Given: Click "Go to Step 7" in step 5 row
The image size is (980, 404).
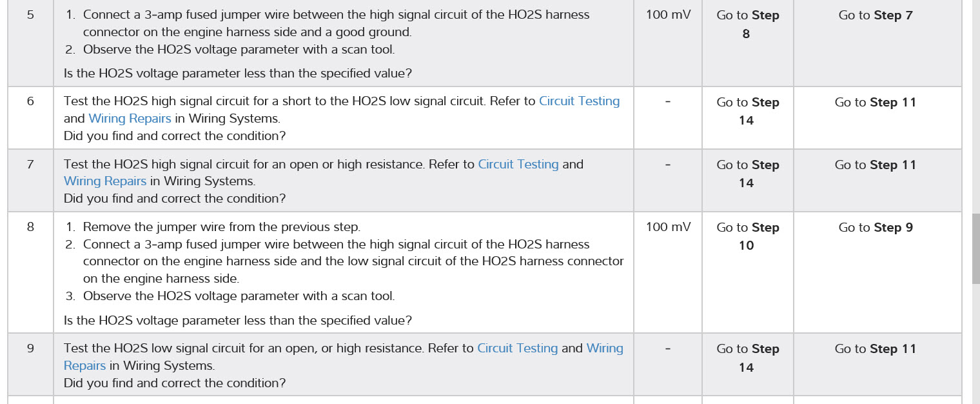Looking at the screenshot, I should pyautogui.click(x=876, y=15).
